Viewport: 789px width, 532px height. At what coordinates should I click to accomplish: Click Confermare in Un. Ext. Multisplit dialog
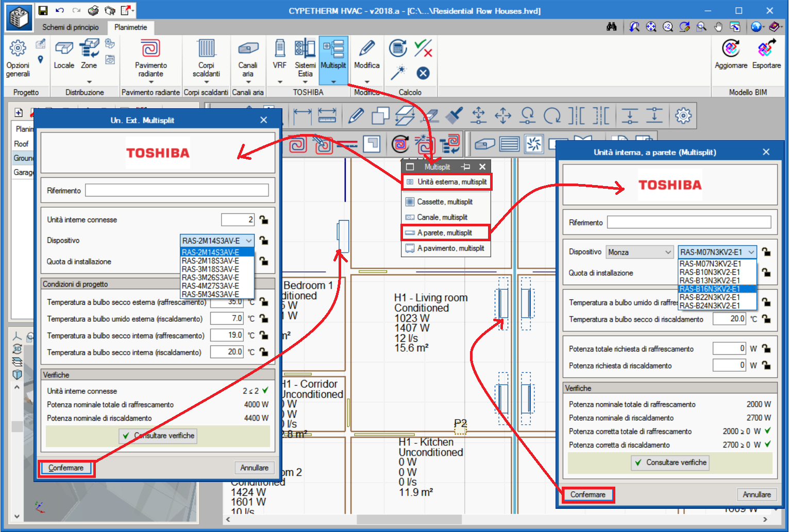click(x=66, y=468)
